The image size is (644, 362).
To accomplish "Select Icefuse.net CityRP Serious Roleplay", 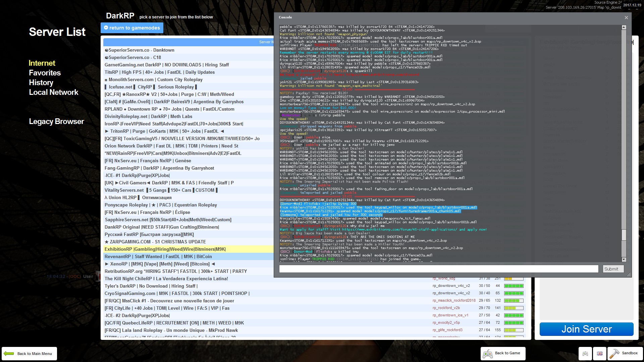I will pos(189,87).
